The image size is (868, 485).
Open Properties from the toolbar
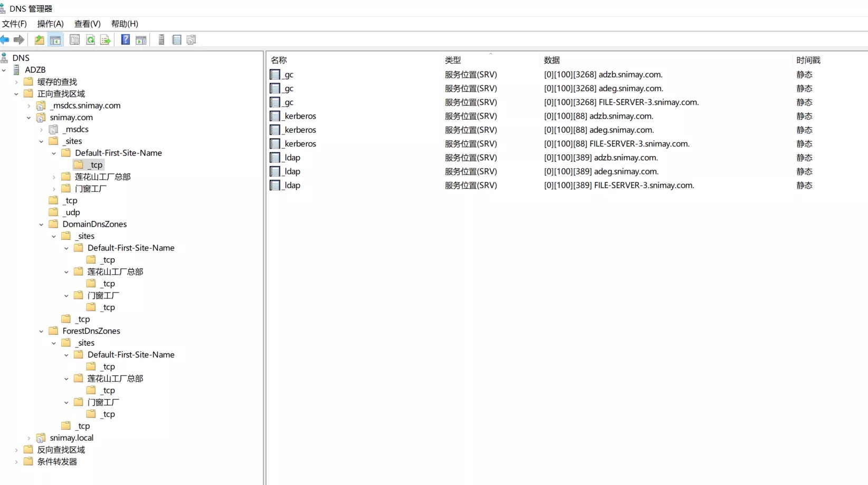click(x=74, y=40)
